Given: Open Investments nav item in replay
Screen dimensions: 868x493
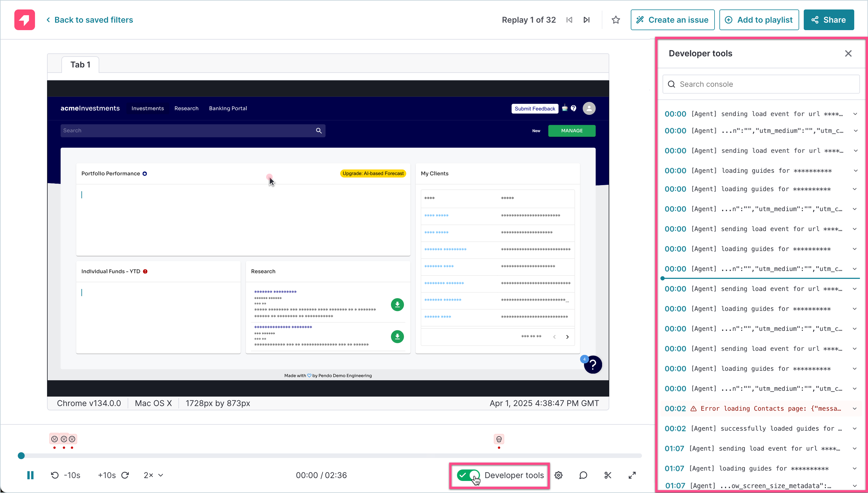Looking at the screenshot, I should click(147, 108).
